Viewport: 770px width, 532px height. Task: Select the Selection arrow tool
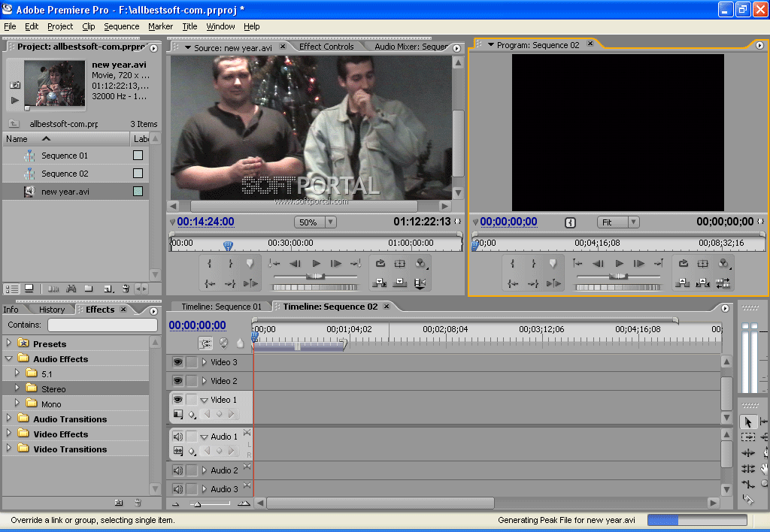748,422
